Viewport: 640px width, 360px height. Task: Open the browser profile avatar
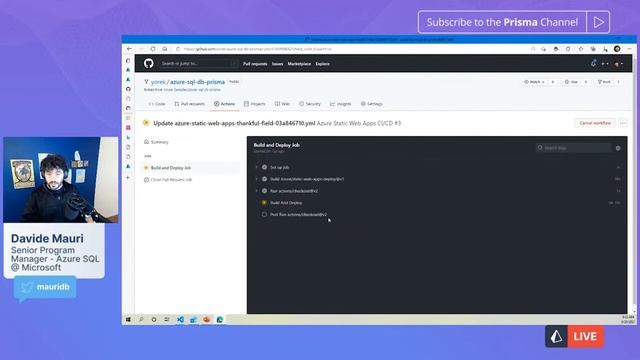coord(617,49)
